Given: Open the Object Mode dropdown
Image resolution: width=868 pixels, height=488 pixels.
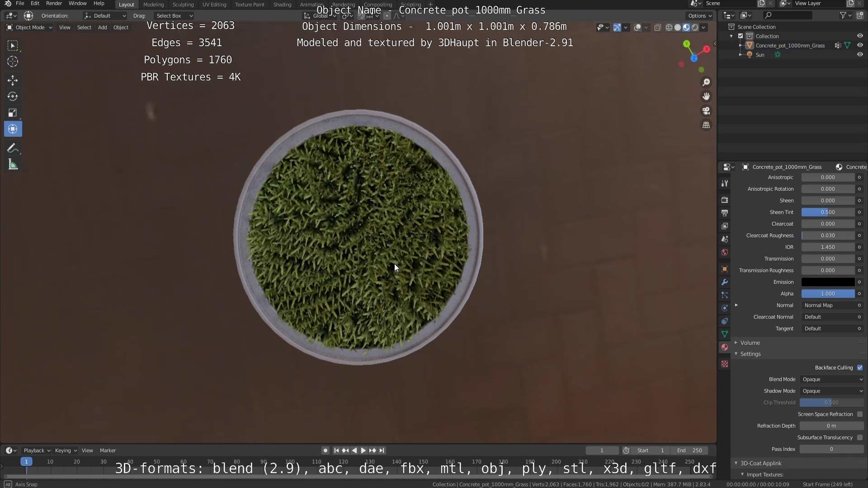Looking at the screenshot, I should 29,28.
